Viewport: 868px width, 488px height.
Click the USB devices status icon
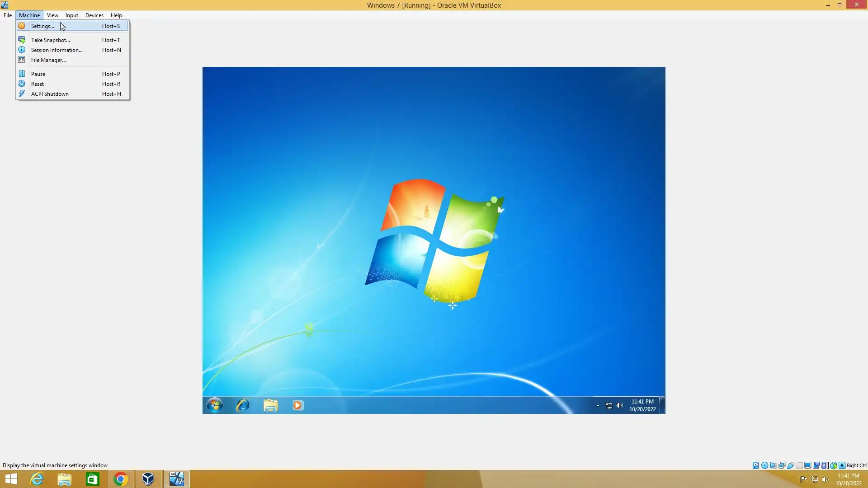click(x=790, y=465)
